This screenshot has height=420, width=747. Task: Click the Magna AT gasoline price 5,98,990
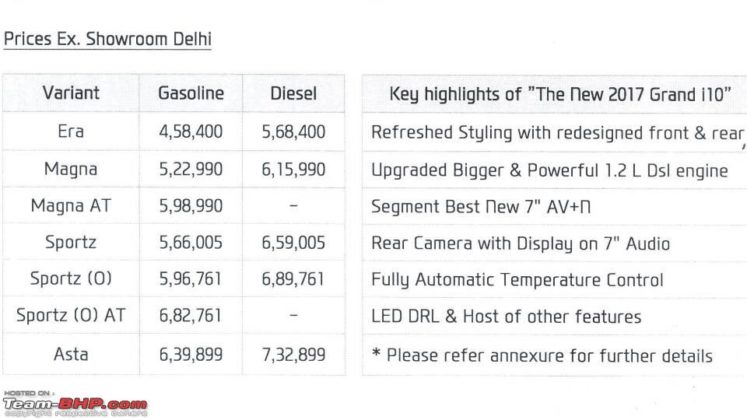(191, 207)
